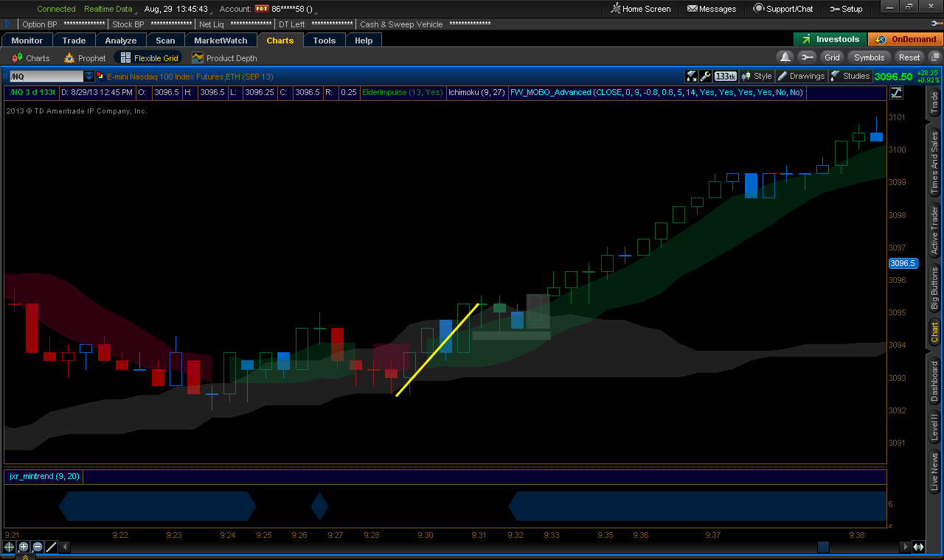This screenshot has height=560, width=944.
Task: Open the Studies menu
Action: coord(850,76)
